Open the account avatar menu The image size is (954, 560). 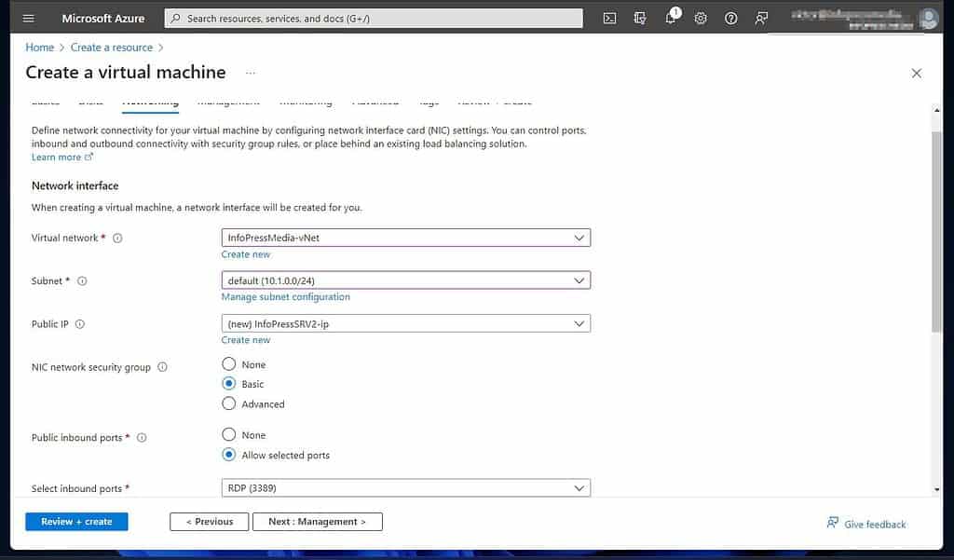coord(929,19)
